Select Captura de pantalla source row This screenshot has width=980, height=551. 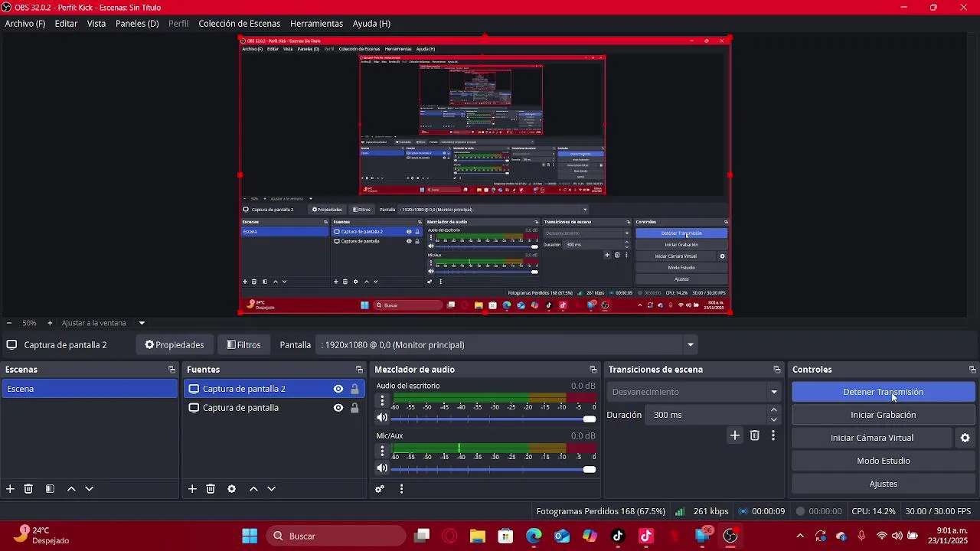coord(274,408)
